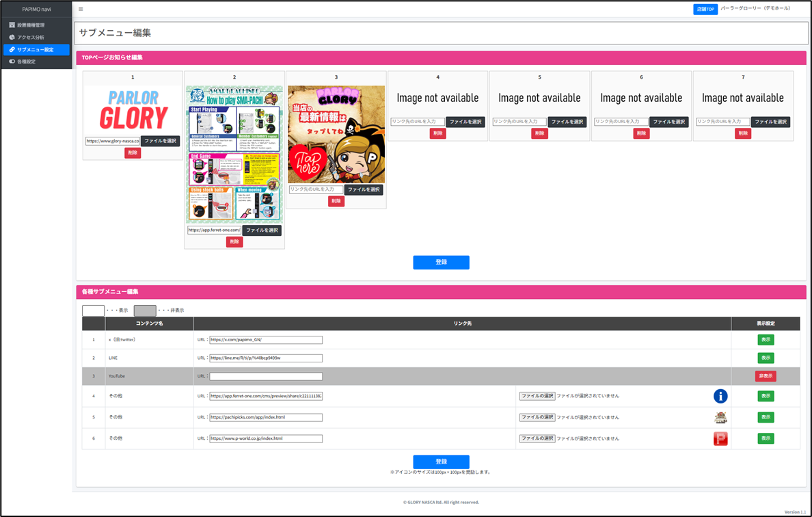Click the red P icon in row 6
Image resolution: width=812 pixels, height=517 pixels.
pyautogui.click(x=720, y=439)
